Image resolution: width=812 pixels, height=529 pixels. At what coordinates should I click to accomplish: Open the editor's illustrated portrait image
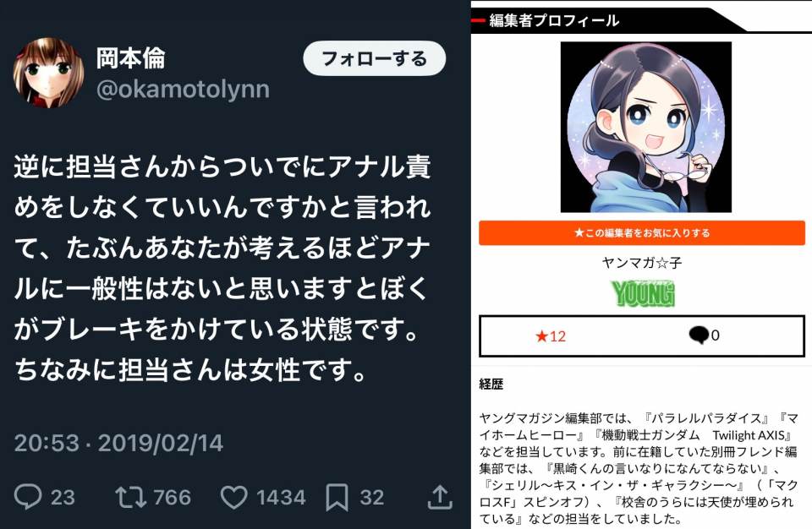(x=645, y=128)
